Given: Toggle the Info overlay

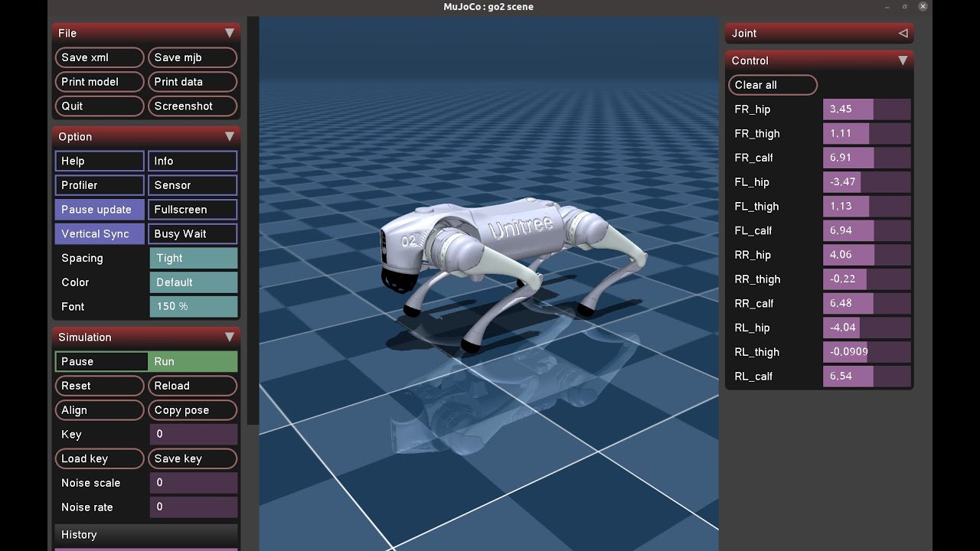Looking at the screenshot, I should (192, 161).
